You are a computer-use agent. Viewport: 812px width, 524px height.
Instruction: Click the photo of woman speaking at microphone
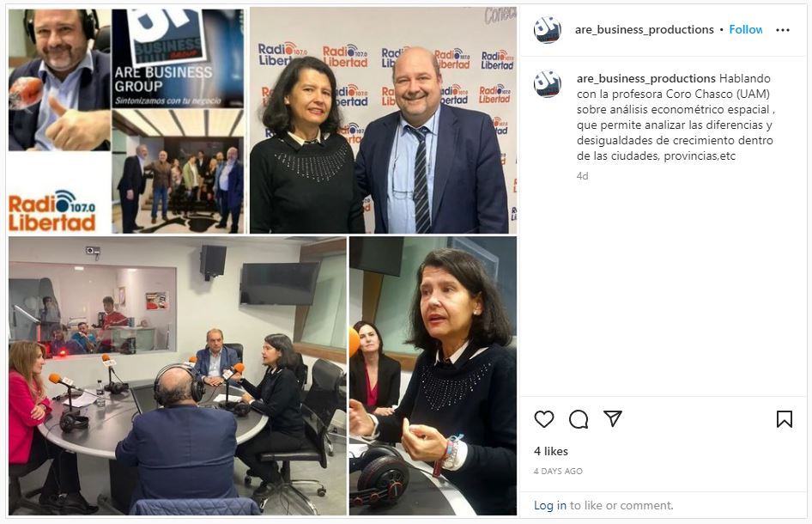pyautogui.click(x=433, y=375)
